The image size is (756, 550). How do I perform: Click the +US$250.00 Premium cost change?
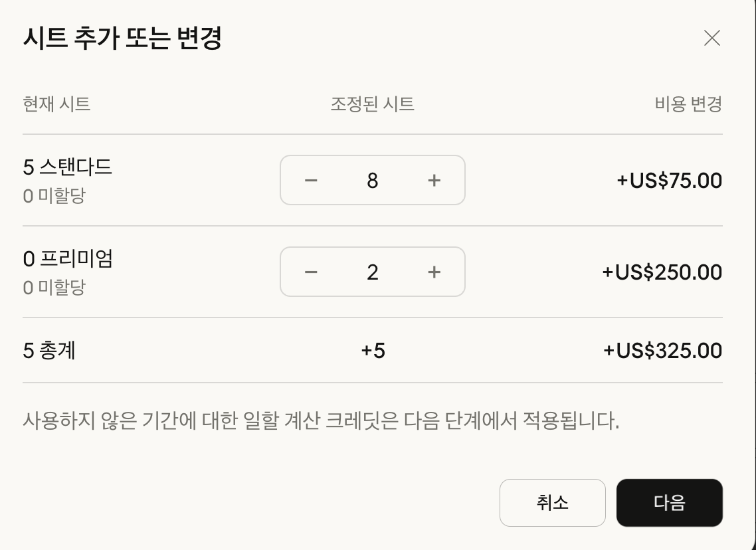pyautogui.click(x=662, y=272)
